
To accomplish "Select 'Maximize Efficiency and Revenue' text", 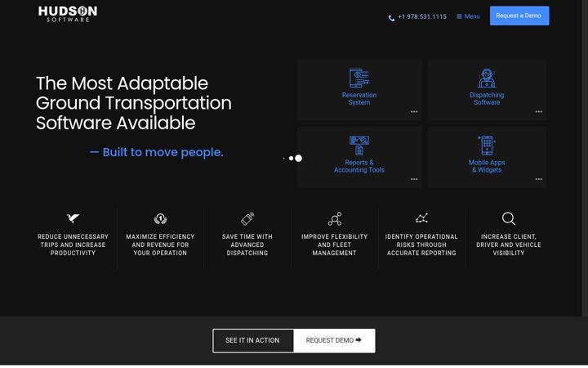I will click(x=160, y=245).
